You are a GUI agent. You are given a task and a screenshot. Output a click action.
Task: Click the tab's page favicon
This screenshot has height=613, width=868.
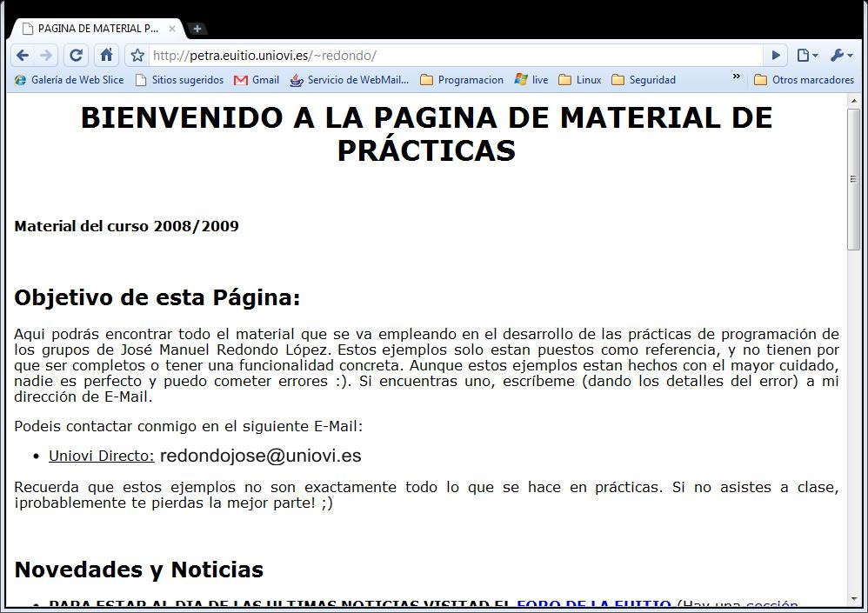(x=27, y=29)
